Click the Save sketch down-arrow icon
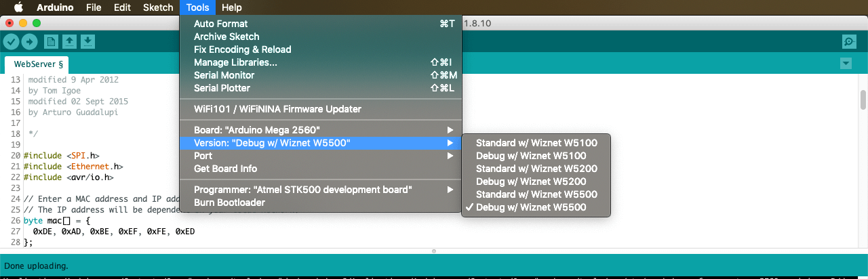The image size is (868, 279). 87,42
